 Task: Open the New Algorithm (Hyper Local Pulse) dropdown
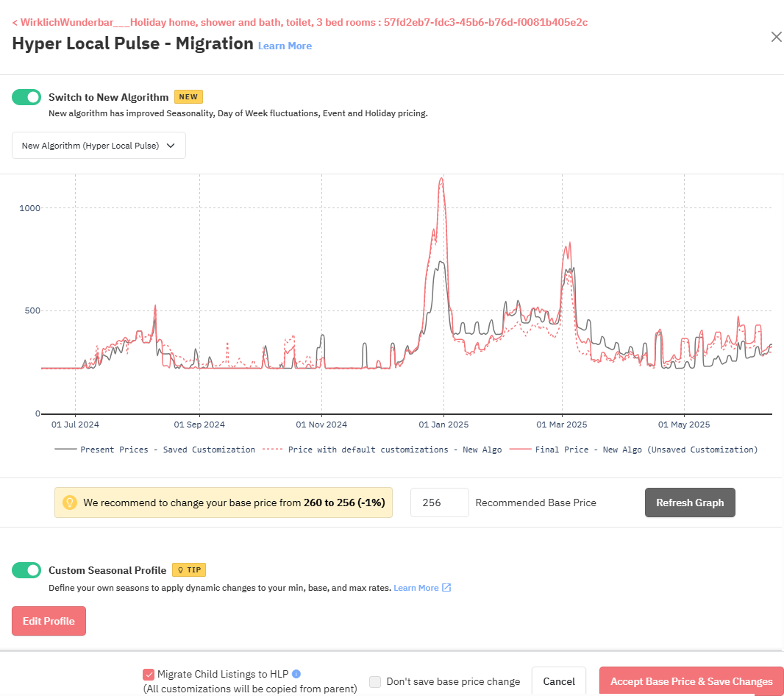pyautogui.click(x=99, y=145)
